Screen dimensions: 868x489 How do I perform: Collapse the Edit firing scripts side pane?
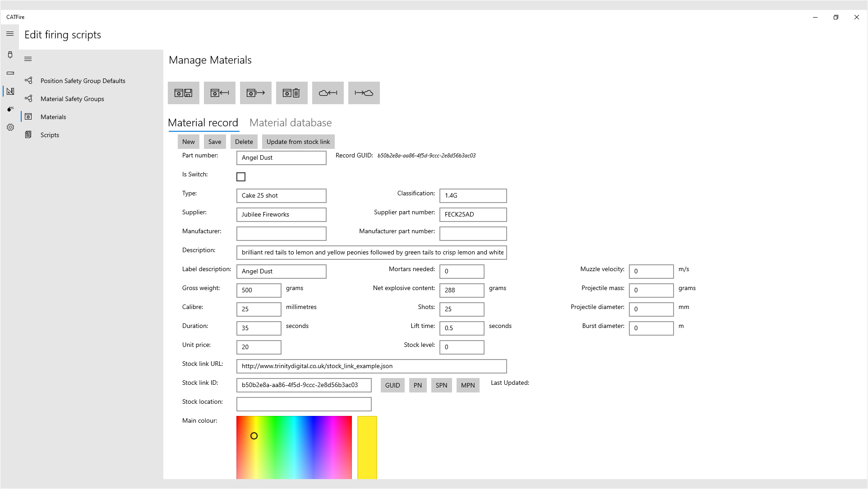pyautogui.click(x=28, y=59)
